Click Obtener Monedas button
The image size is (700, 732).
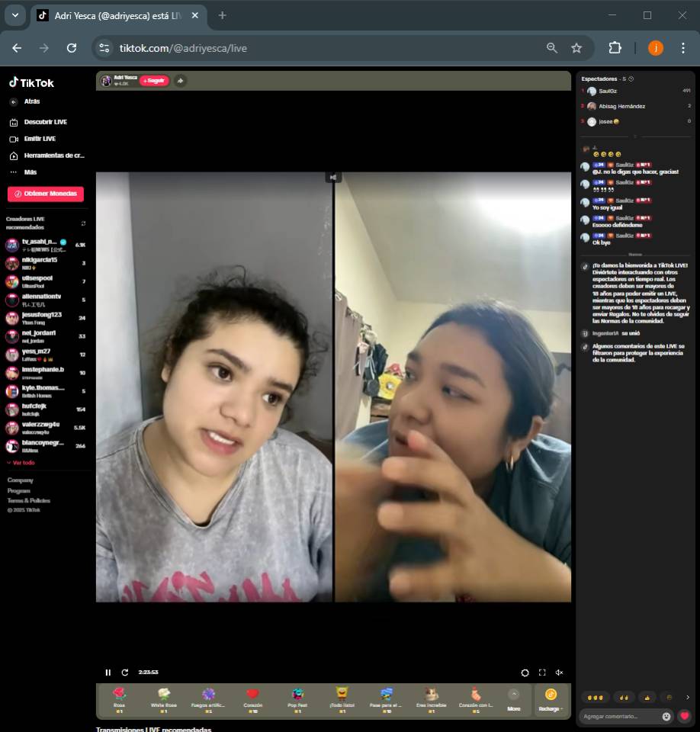[x=46, y=194]
